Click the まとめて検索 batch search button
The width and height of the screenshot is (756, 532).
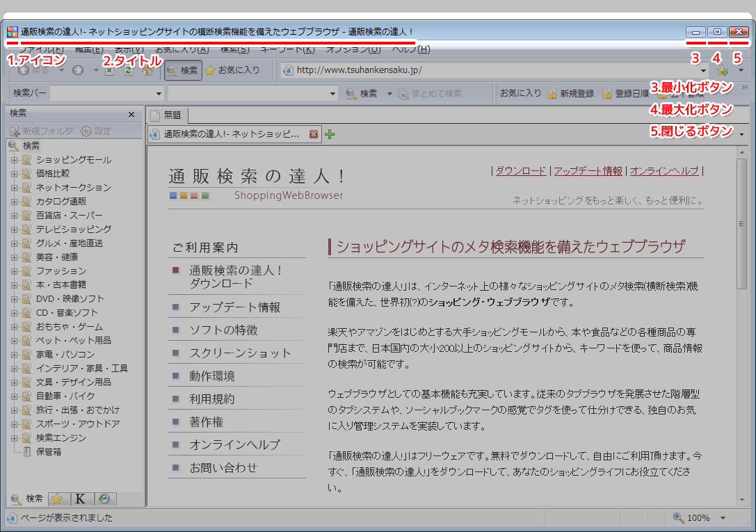tap(430, 93)
